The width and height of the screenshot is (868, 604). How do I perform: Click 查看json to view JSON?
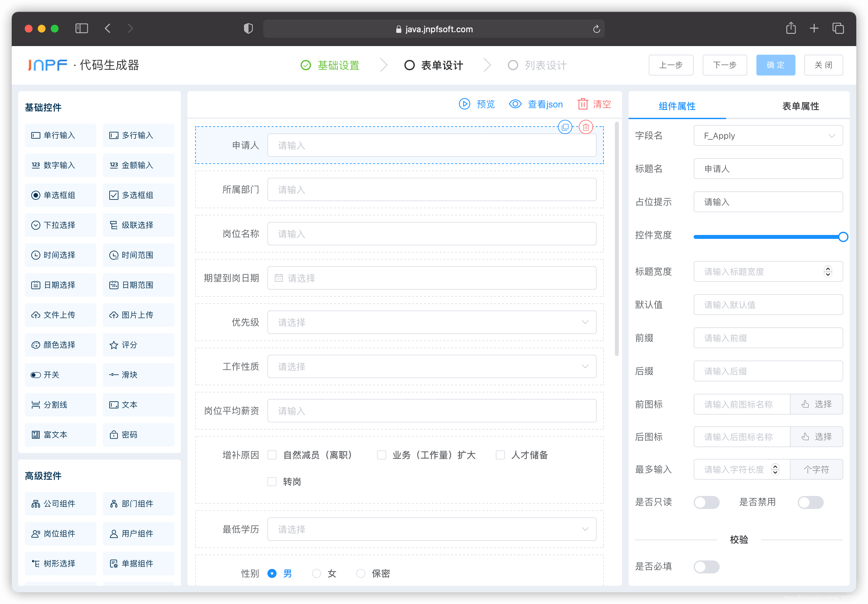pos(536,104)
